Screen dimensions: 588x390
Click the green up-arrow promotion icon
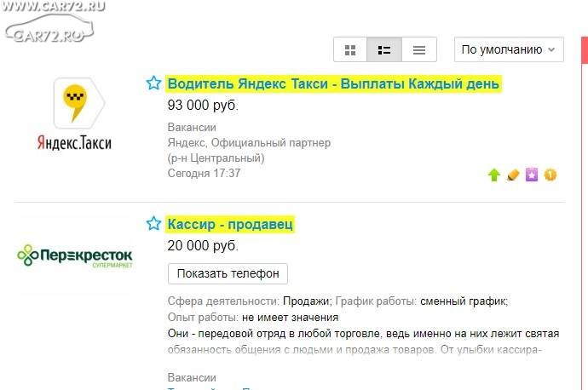pyautogui.click(x=494, y=175)
